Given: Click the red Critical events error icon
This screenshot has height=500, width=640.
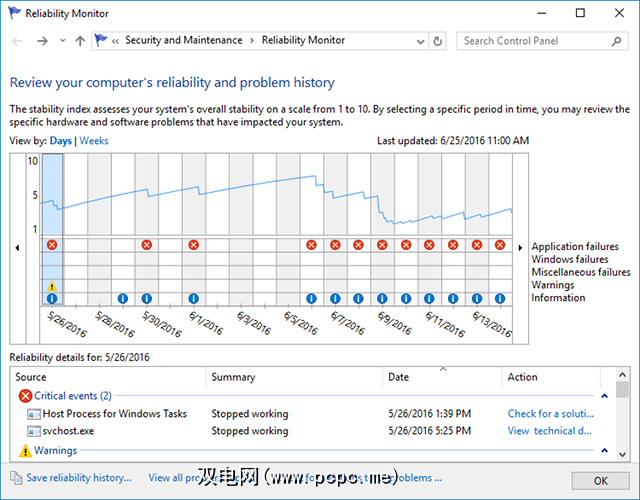Looking at the screenshot, I should coord(26,396).
